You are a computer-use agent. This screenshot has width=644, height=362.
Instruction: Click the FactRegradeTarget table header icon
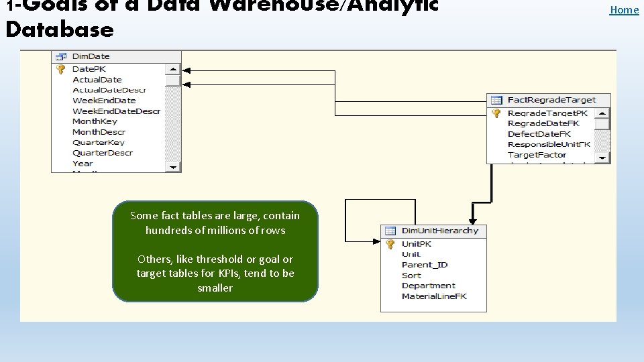[496, 100]
